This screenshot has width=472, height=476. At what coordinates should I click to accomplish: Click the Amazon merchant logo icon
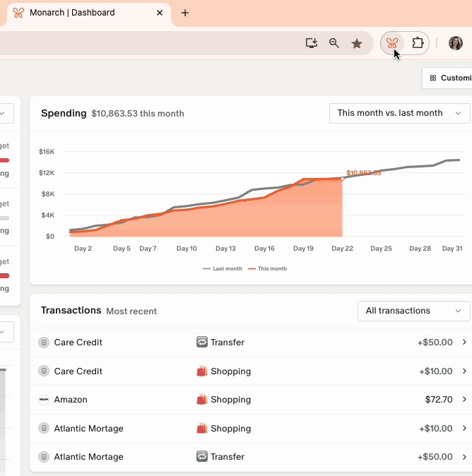click(44, 400)
